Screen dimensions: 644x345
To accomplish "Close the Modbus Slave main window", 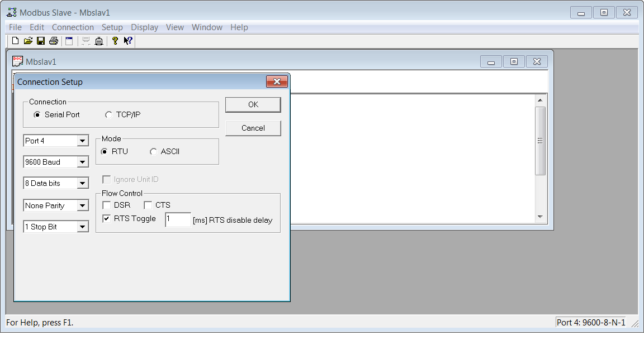I will (627, 13).
